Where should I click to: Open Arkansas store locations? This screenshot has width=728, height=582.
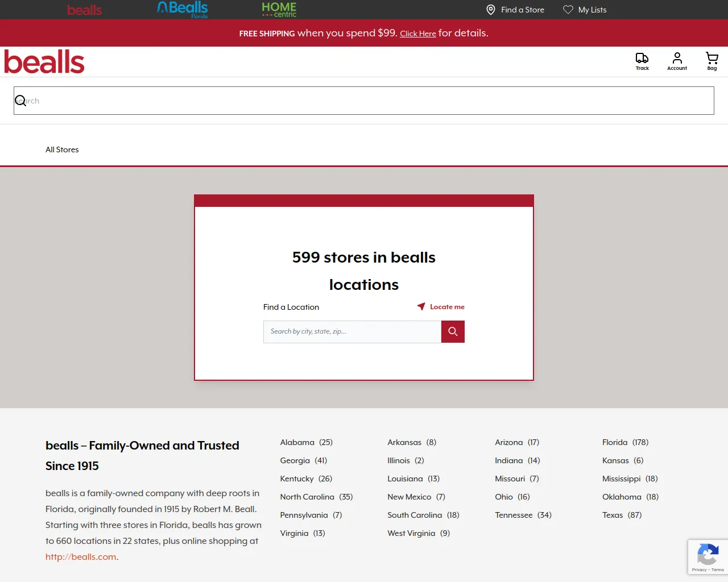click(x=412, y=442)
